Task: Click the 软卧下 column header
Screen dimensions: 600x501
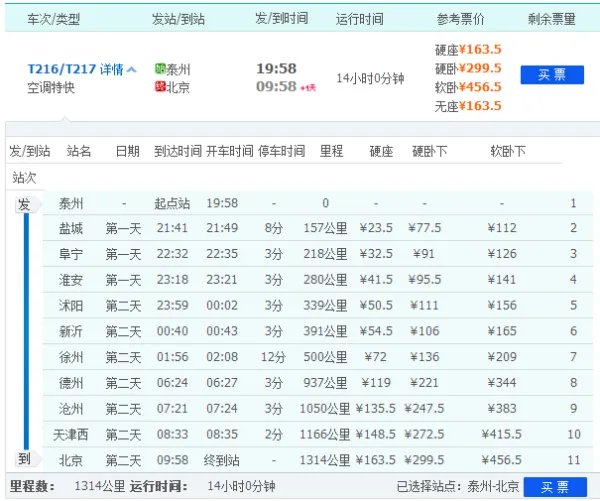Action: click(x=508, y=151)
